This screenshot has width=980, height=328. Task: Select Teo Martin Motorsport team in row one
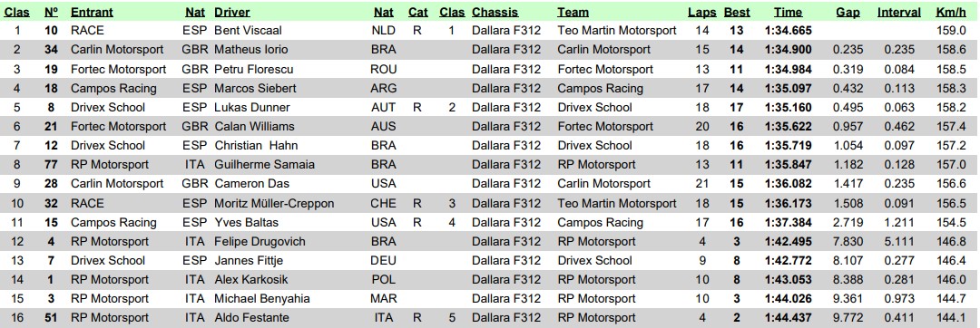tap(617, 31)
